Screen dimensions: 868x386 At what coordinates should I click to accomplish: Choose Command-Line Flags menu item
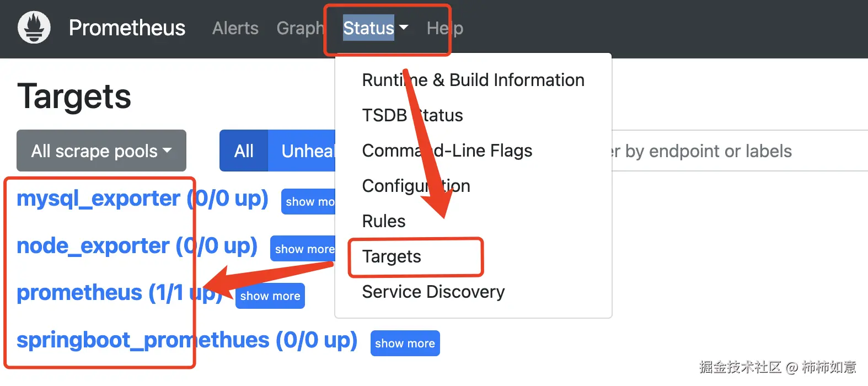tap(447, 151)
